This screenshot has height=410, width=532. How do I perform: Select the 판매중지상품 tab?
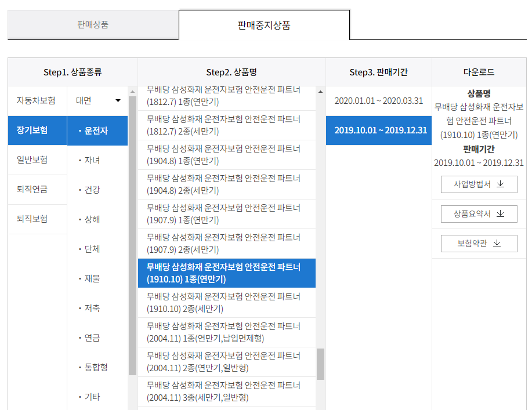264,25
